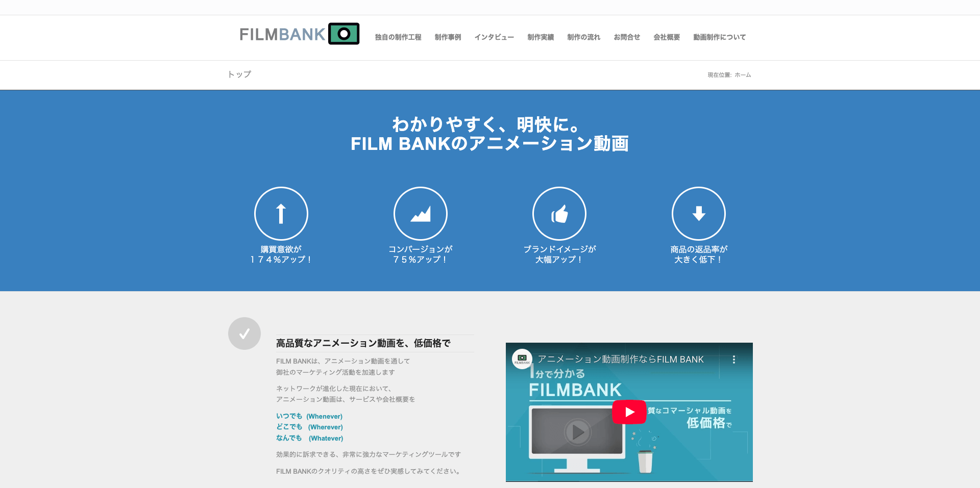Open the 独自の制作工程 menu item
This screenshot has width=980, height=488.
398,37
